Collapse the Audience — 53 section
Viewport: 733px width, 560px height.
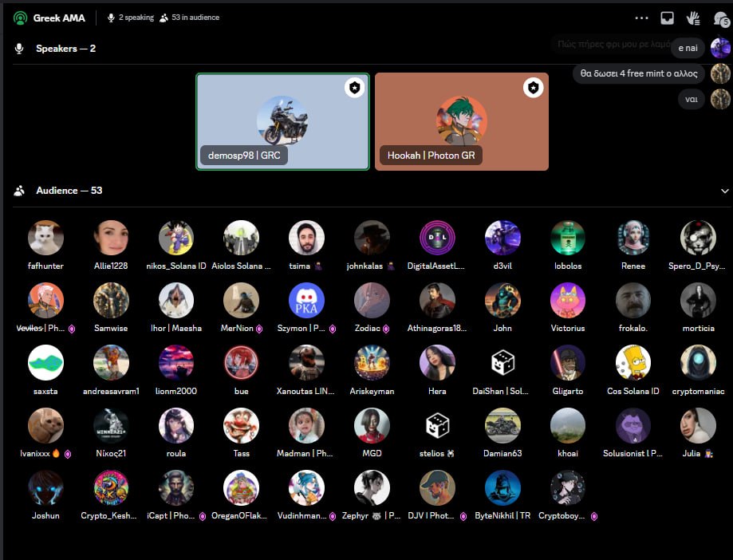(725, 191)
